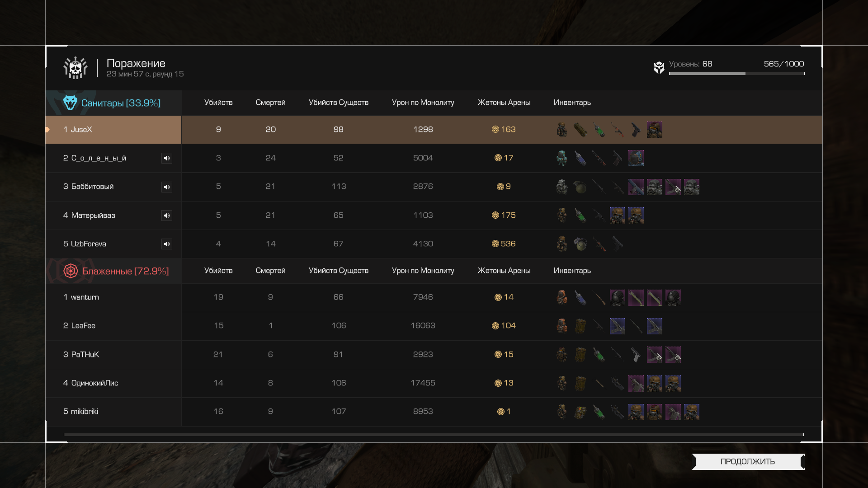Viewport: 868px width, 488px height.
Task: Select the grenade in UzbForeva's inventory
Action: [x=580, y=244]
